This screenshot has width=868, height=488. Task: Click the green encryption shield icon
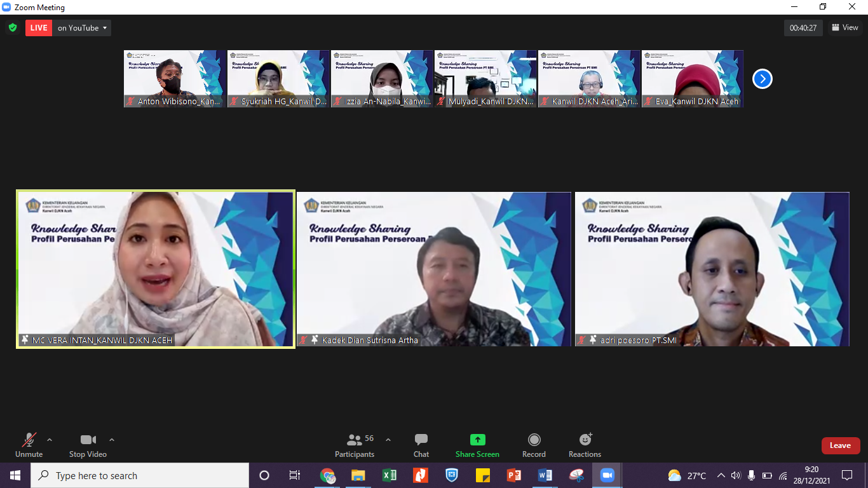[12, 28]
